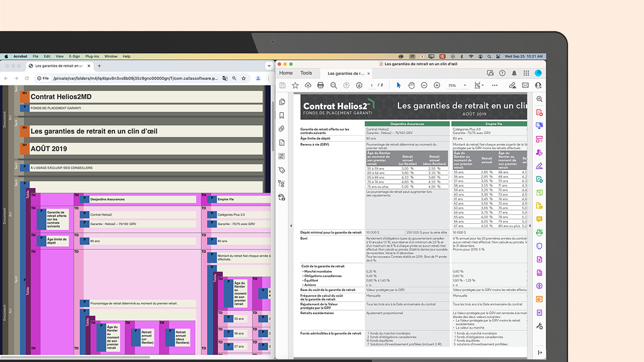Open the Accessibility tool in right pane

pyautogui.click(x=539, y=286)
